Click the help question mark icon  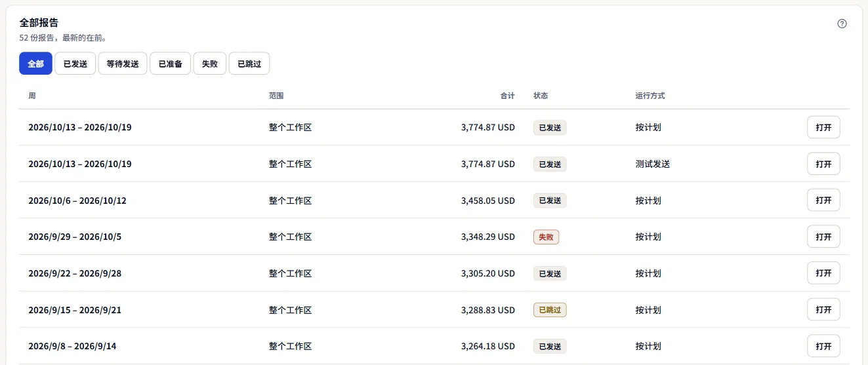pos(842,24)
